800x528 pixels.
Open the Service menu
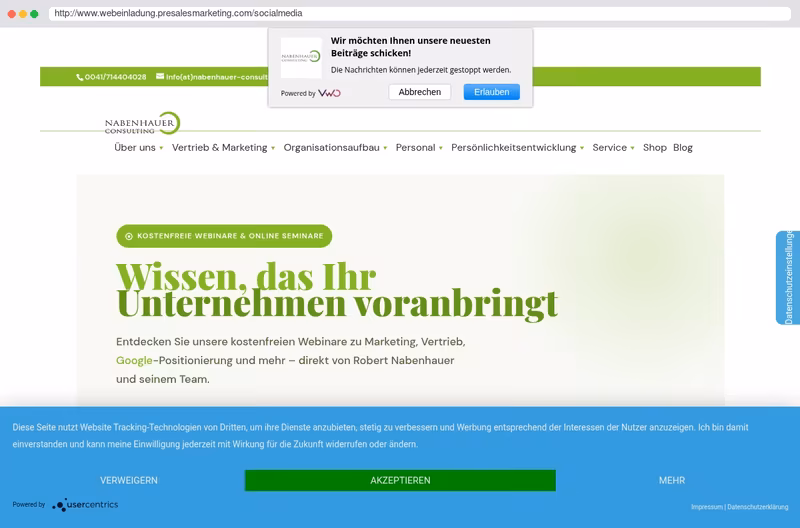(609, 147)
